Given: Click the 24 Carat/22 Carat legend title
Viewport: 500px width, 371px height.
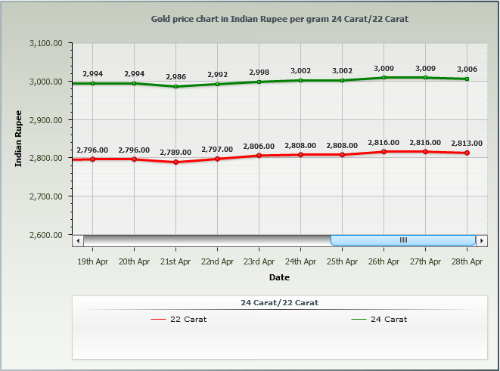Looking at the screenshot, I should click(x=279, y=303).
